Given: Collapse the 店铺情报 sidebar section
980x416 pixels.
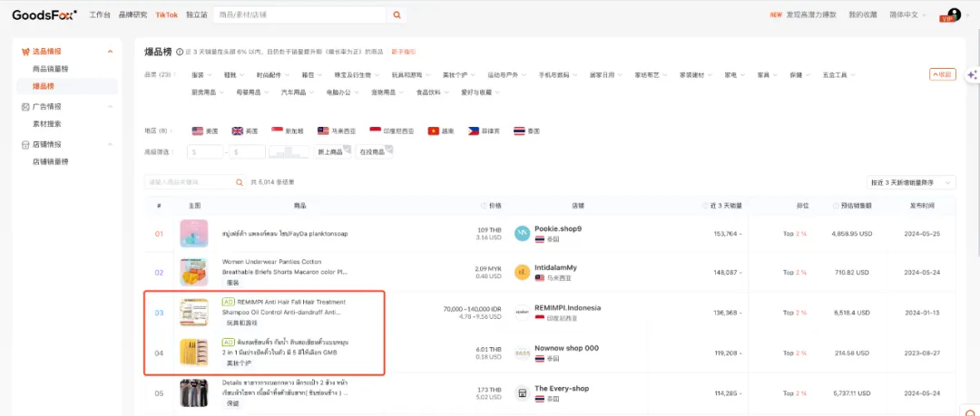Looking at the screenshot, I should point(110,144).
